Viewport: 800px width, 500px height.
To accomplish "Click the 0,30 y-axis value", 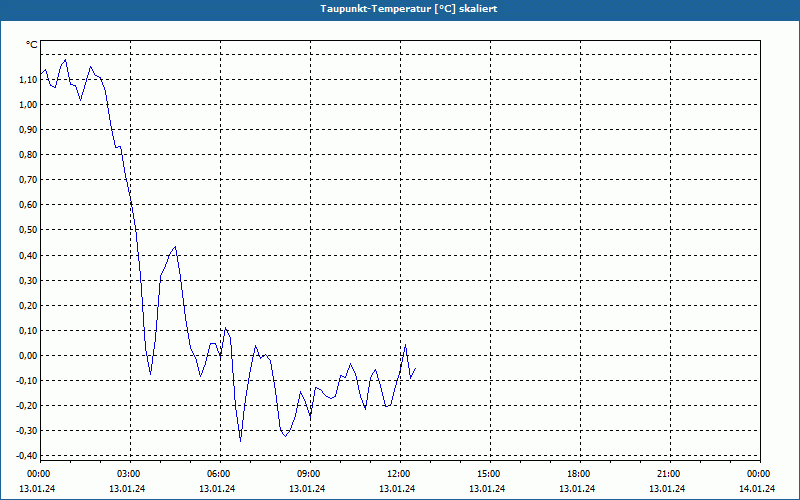I will point(28,280).
